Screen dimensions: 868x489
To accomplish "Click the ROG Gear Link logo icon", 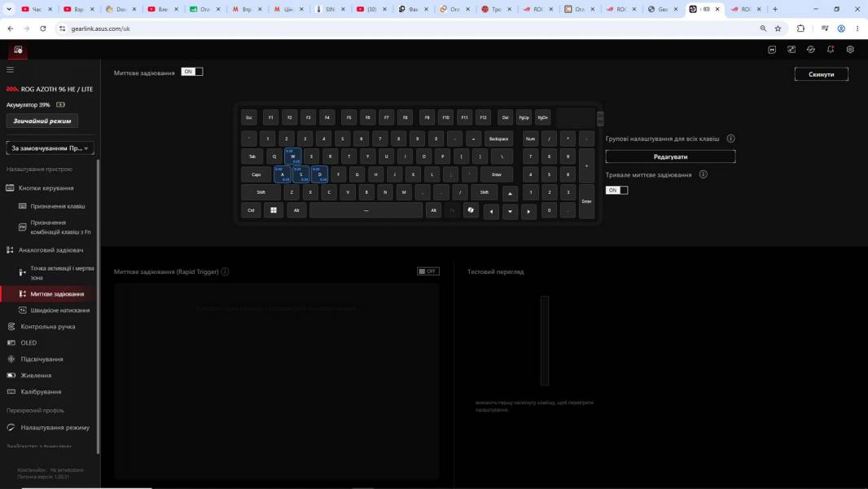I will [x=18, y=50].
